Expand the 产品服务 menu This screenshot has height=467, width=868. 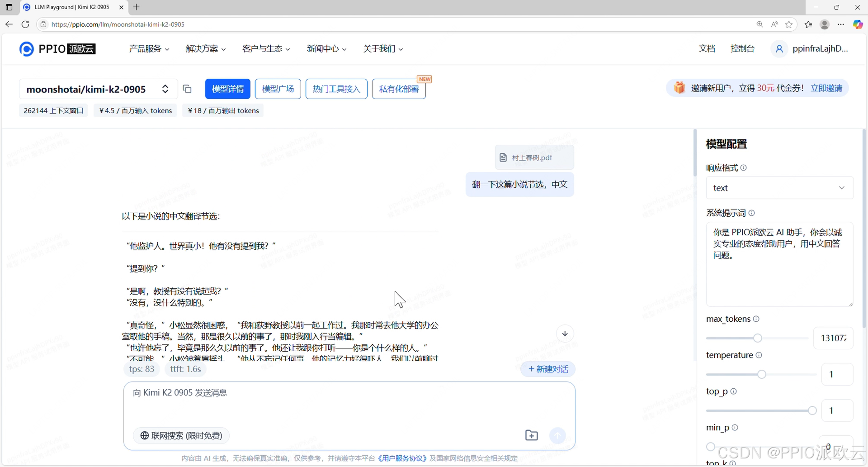(x=149, y=49)
